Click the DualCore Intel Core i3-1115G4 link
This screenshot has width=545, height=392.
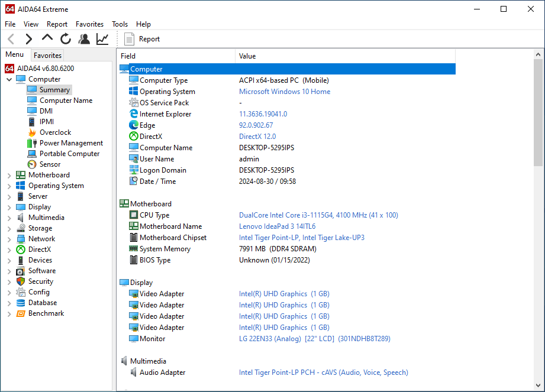point(318,215)
